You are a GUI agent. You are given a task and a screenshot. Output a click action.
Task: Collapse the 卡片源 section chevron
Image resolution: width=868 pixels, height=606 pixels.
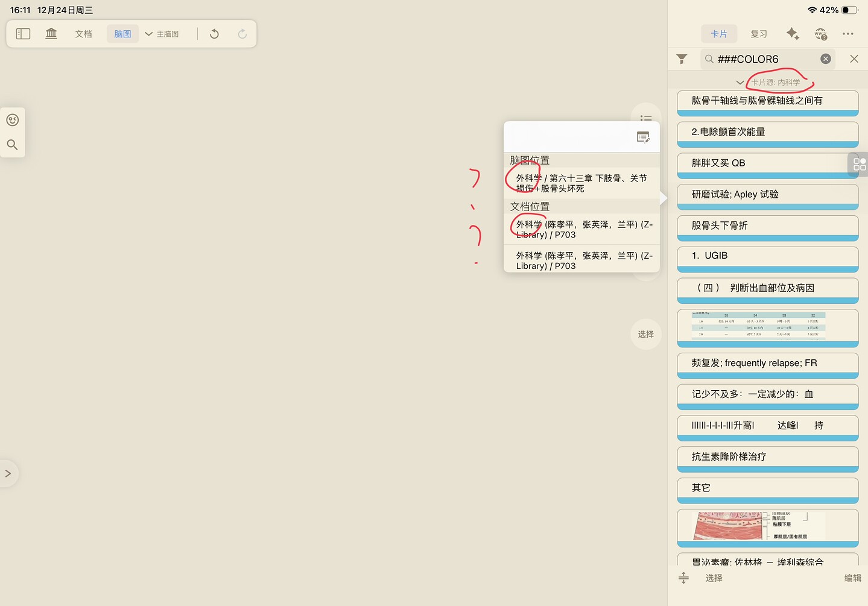740,83
